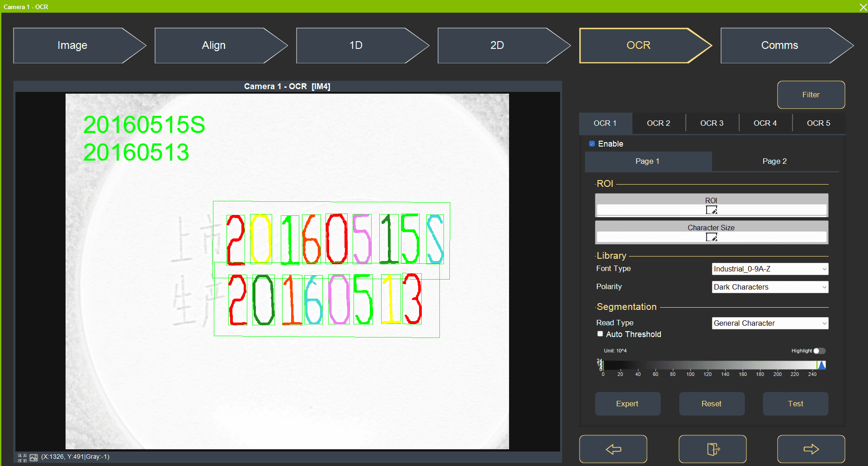The width and height of the screenshot is (868, 466).
Task: Go back with left arrow button
Action: tap(613, 449)
